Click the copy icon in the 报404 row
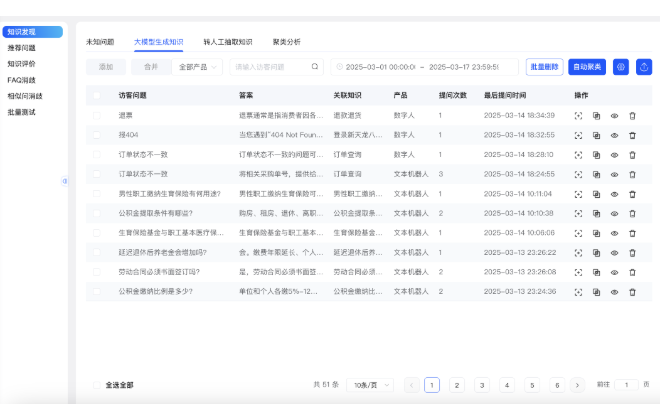660x420 pixels. [x=596, y=135]
